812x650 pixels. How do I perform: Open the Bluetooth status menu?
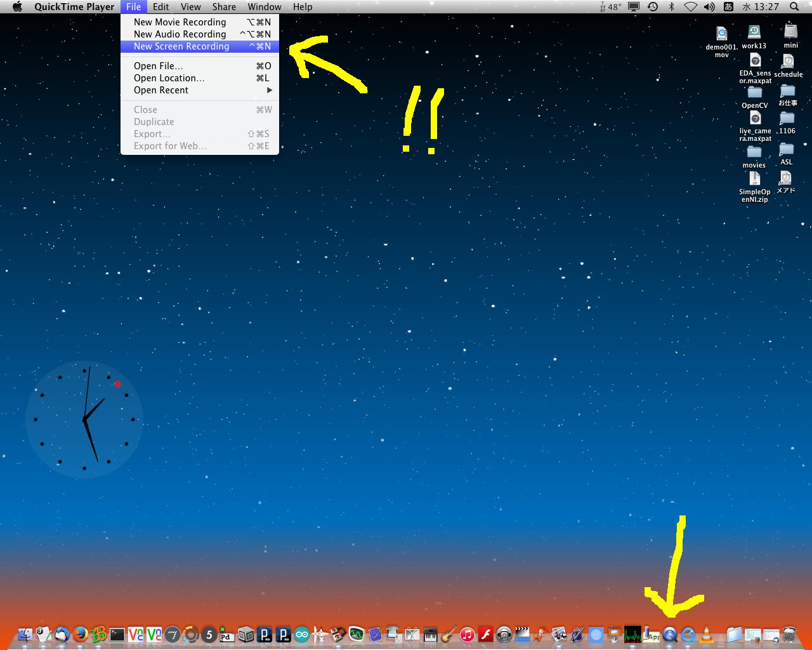click(672, 6)
